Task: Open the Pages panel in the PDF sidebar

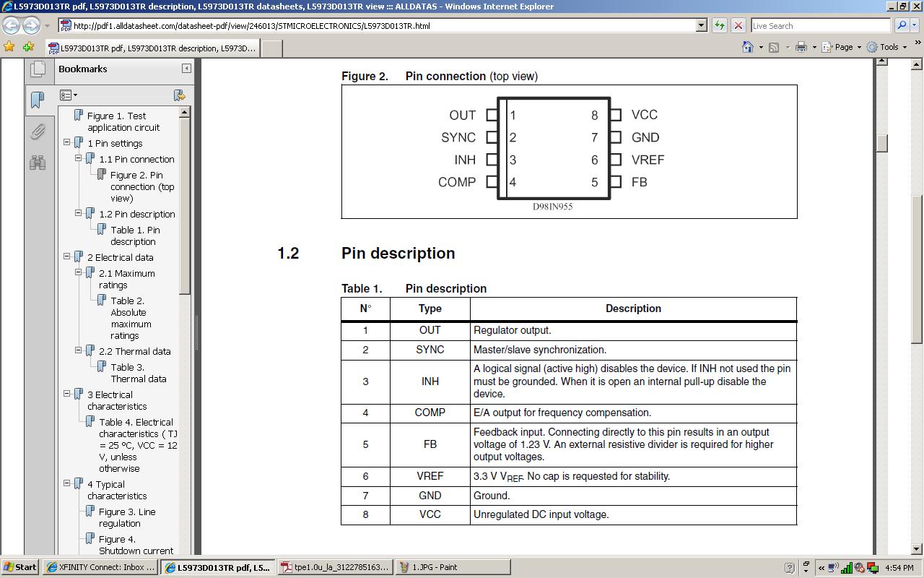Action: coord(38,69)
